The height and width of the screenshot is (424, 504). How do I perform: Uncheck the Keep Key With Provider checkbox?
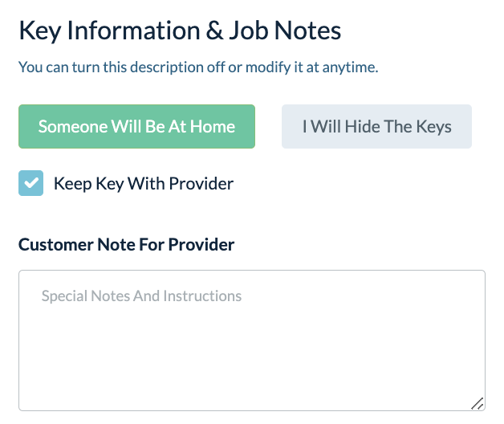pyautogui.click(x=30, y=183)
